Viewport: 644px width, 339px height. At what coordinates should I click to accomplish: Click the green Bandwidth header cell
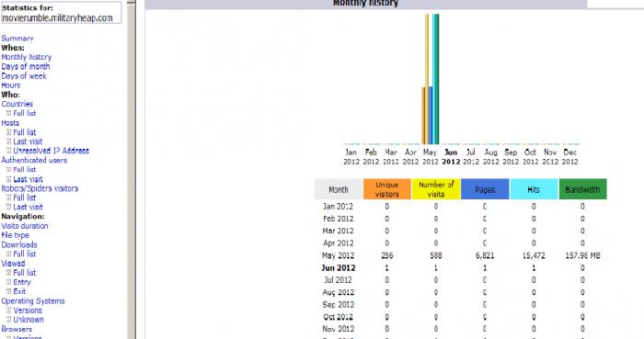coord(582,189)
